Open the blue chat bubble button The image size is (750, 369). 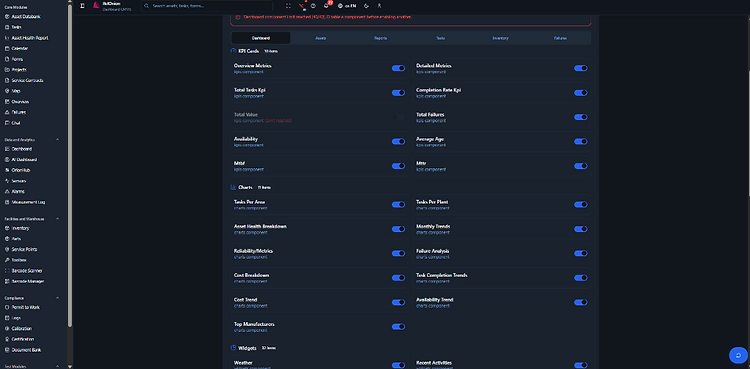click(738, 355)
